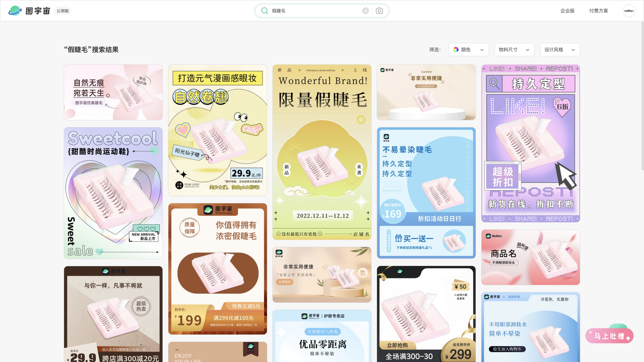This screenshot has height=362, width=644.
Task: Open image search via the camera icon
Action: tap(379, 11)
